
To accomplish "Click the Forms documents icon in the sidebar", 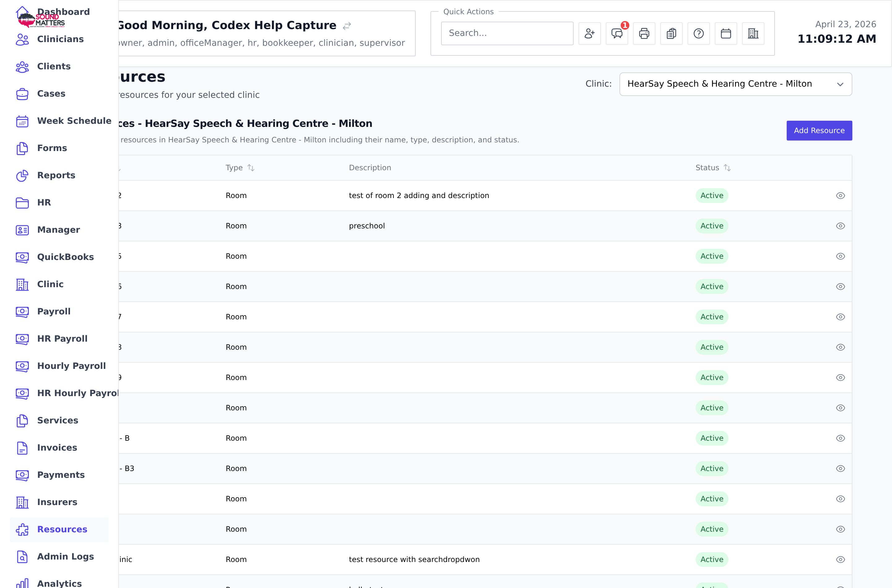I will pyautogui.click(x=22, y=149).
